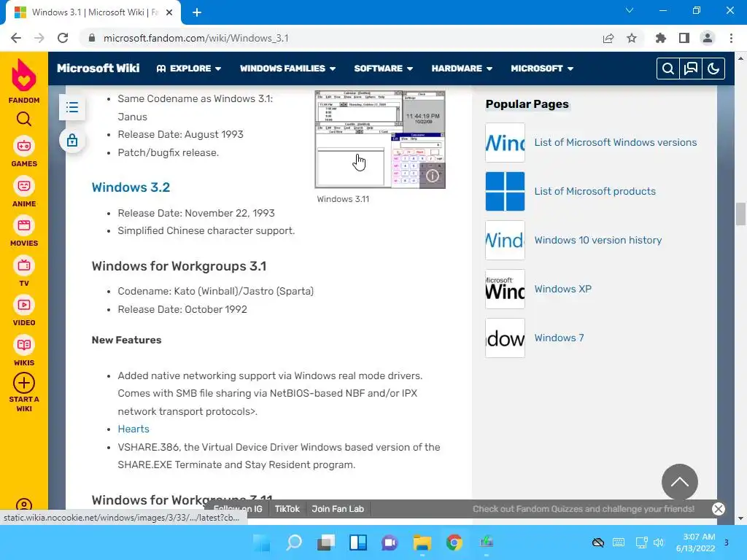Open Chrome extensions puzzle icon
The width and height of the screenshot is (747, 560).
tap(661, 38)
